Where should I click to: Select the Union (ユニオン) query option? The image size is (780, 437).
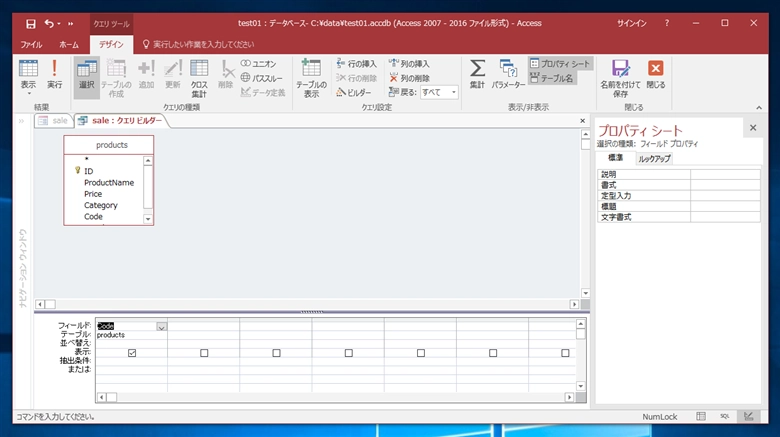tap(258, 64)
